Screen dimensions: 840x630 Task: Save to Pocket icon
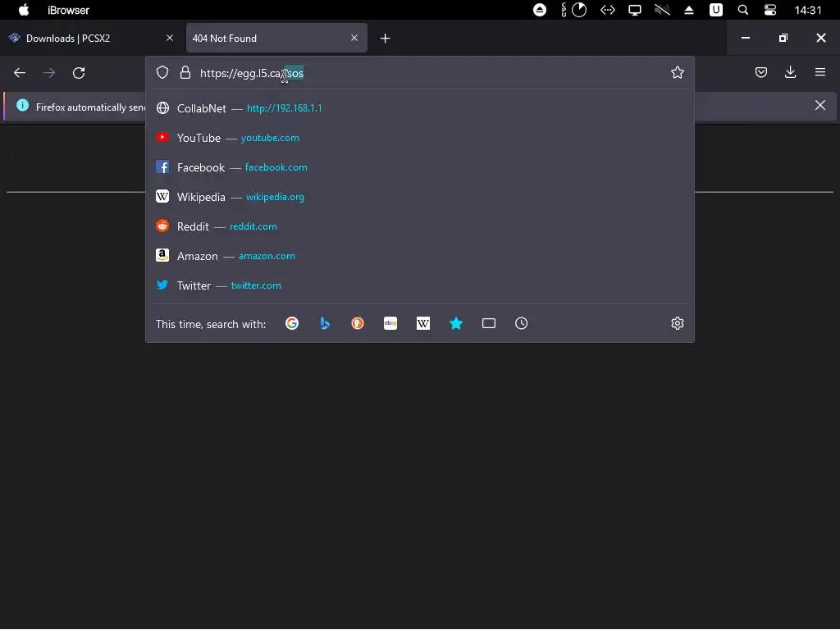click(760, 72)
